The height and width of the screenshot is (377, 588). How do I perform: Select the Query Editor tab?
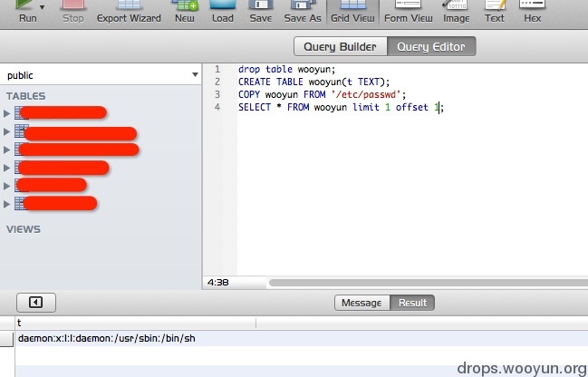pos(431,46)
